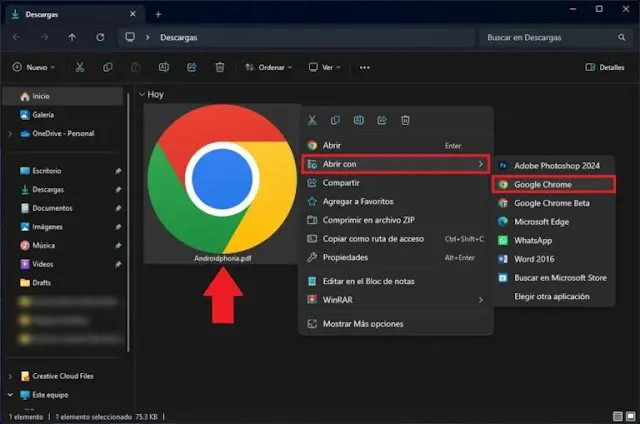Open the Nuevo dropdown
640x424 pixels.
pos(33,67)
